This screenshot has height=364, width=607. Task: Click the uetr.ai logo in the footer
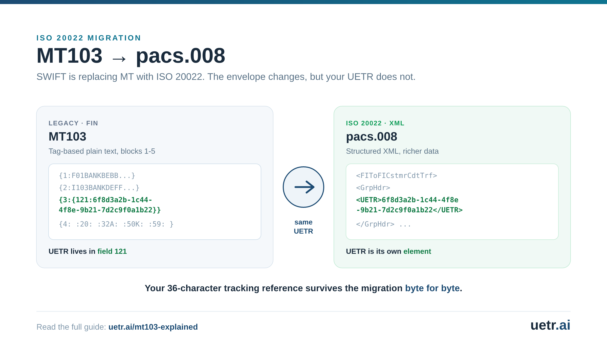[x=550, y=325]
